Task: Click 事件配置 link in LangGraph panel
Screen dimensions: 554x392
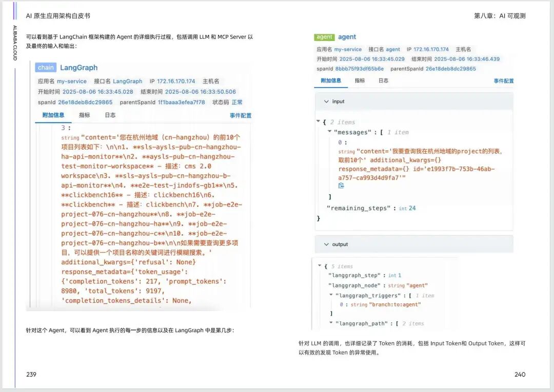Action: [240, 115]
